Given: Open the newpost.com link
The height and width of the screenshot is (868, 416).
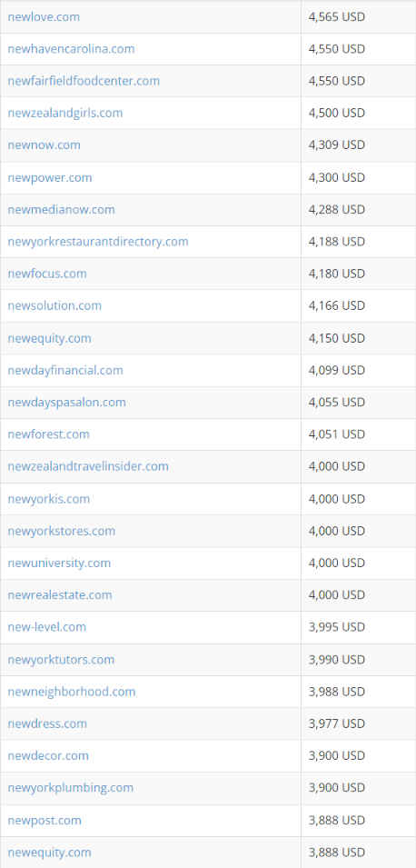Looking at the screenshot, I should point(45,821).
